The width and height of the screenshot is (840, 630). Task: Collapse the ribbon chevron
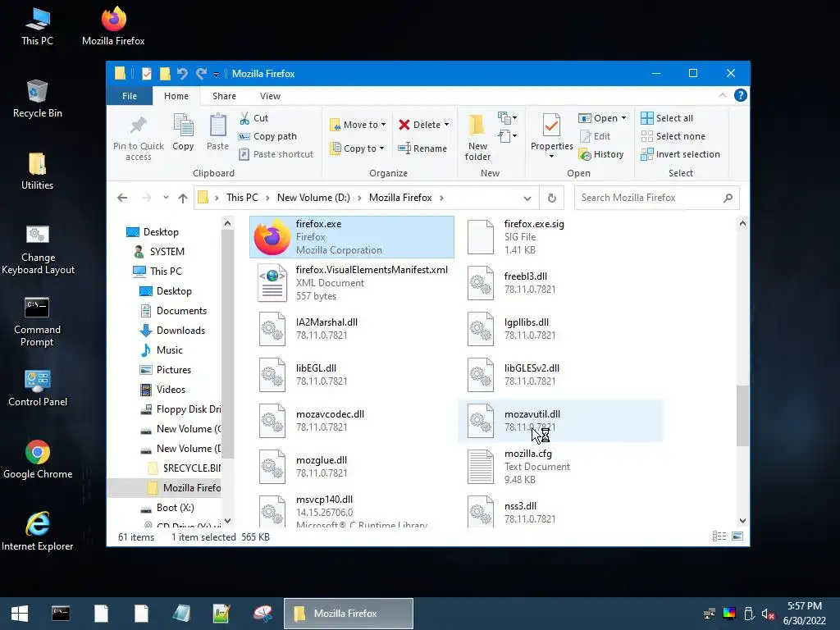click(x=723, y=95)
